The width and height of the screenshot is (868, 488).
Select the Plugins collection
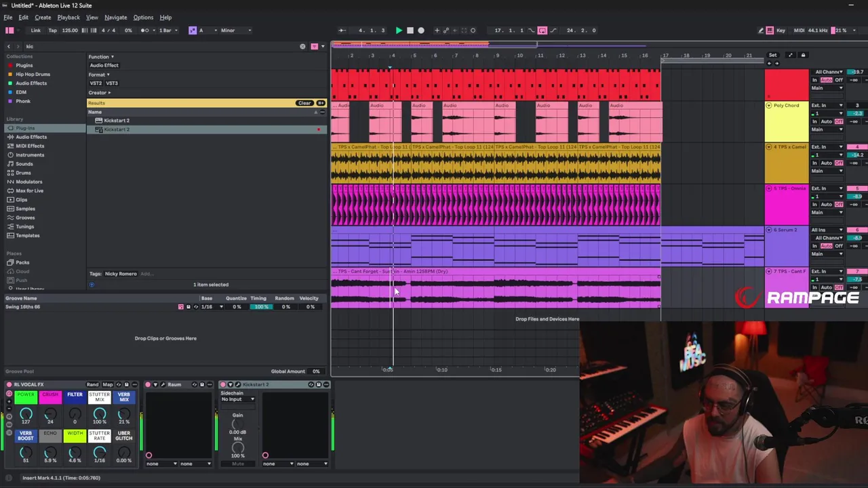point(24,65)
